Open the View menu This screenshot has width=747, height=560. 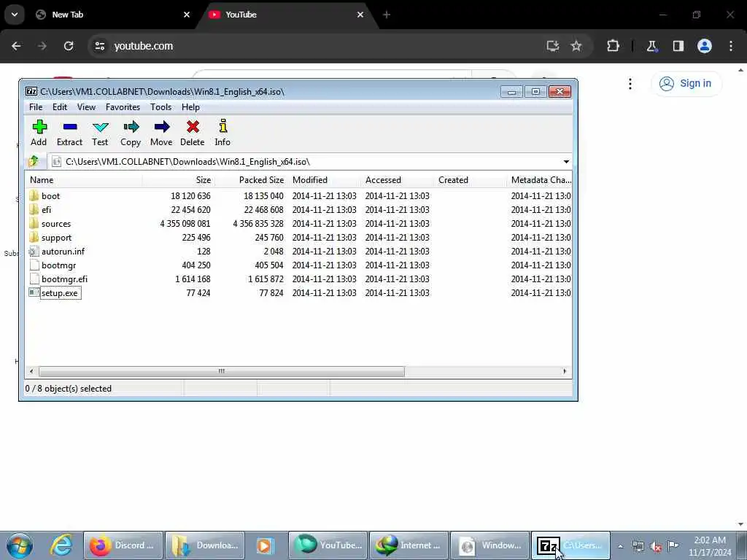pos(86,107)
